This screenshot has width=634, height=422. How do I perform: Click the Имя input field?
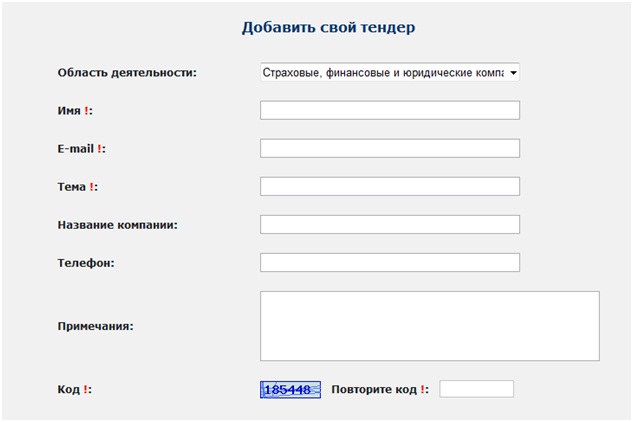[389, 110]
